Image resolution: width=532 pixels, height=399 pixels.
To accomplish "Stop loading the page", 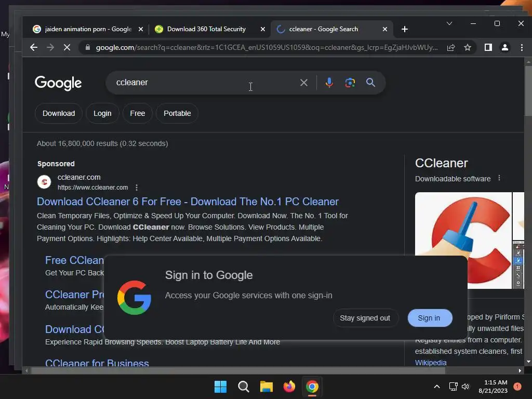I will (x=67, y=47).
